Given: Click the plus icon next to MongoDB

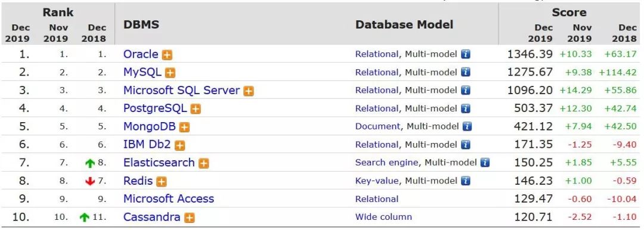Looking at the screenshot, I should click(184, 128).
